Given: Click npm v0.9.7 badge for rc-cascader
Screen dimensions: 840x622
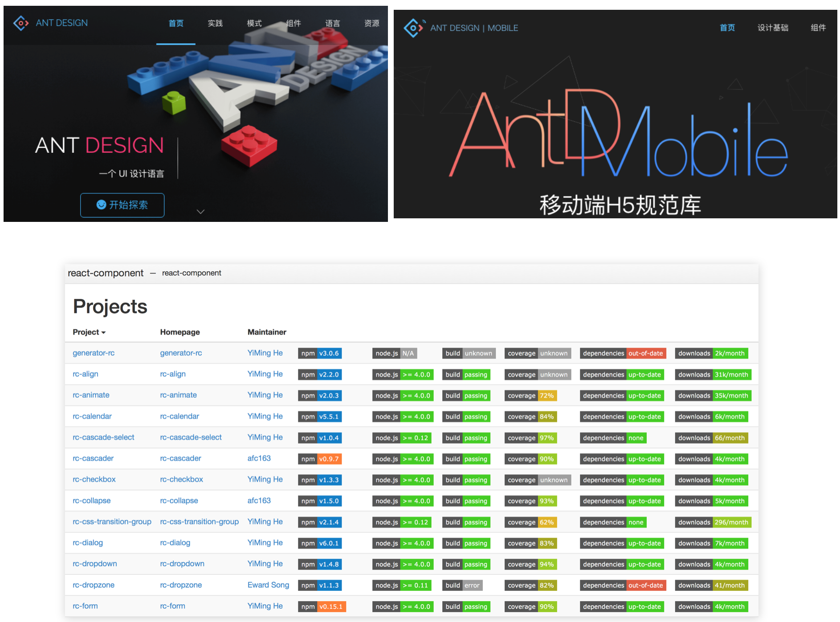Looking at the screenshot, I should pos(320,459).
